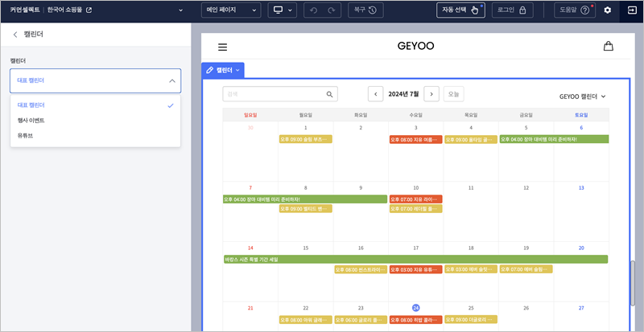Click the 복구 restore button
This screenshot has height=332, width=644.
365,10
